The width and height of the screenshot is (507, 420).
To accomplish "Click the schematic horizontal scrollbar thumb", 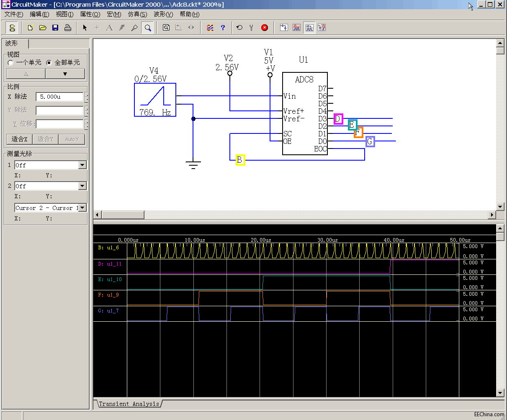I will click(x=123, y=215).
